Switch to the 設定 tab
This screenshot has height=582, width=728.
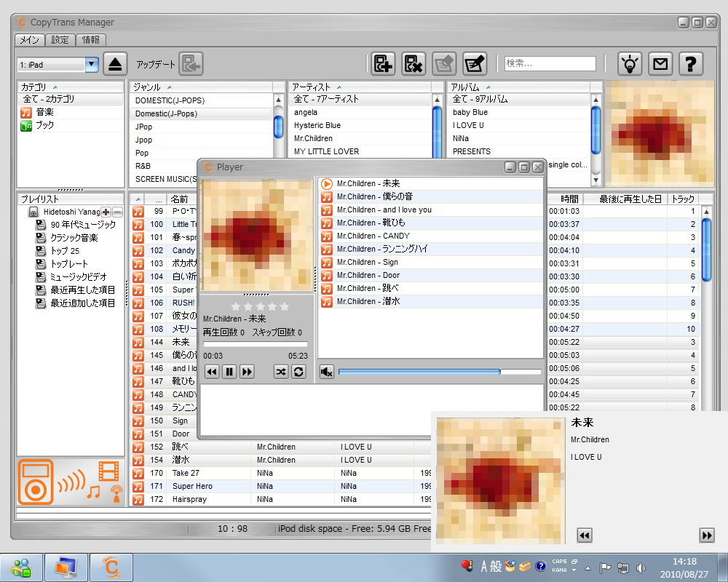(60, 40)
